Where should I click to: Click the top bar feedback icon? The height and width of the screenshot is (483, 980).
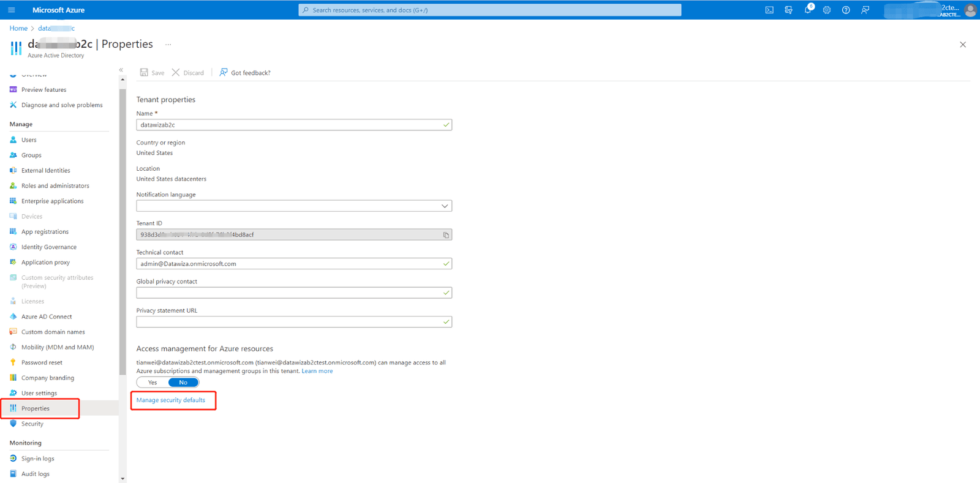(865, 10)
